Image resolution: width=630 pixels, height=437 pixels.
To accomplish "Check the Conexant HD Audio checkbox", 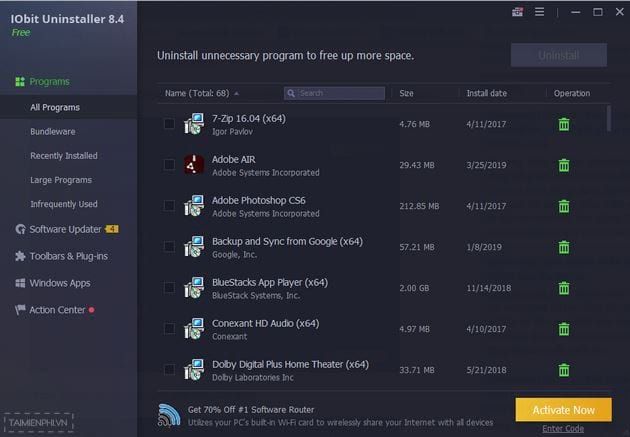I will [169, 328].
